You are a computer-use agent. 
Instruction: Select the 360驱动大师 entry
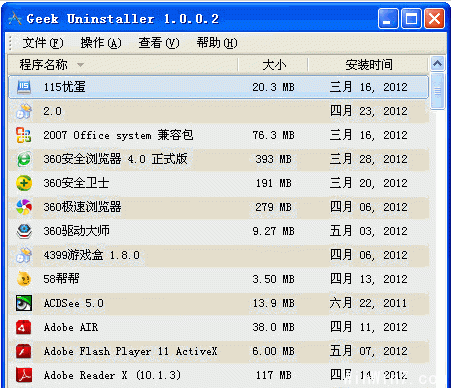[x=76, y=231]
